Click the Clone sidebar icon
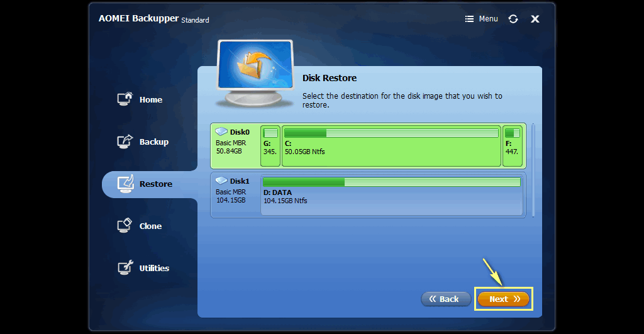644x334 pixels. 125,225
